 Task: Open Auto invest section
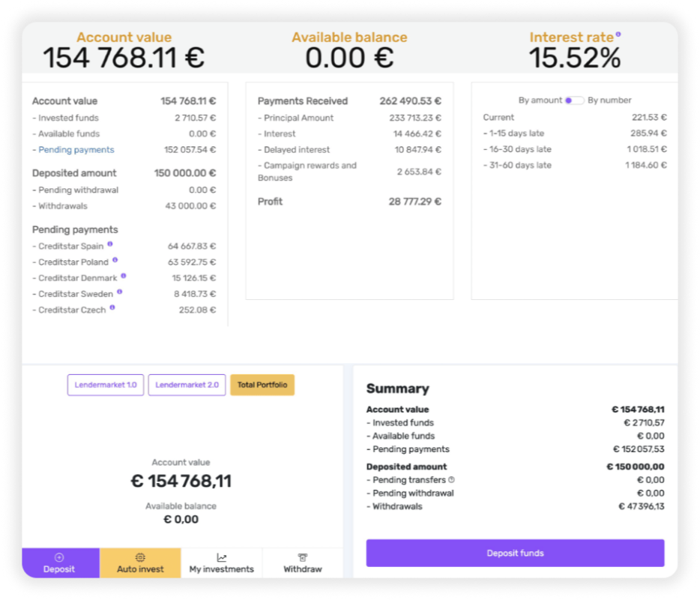[140, 563]
